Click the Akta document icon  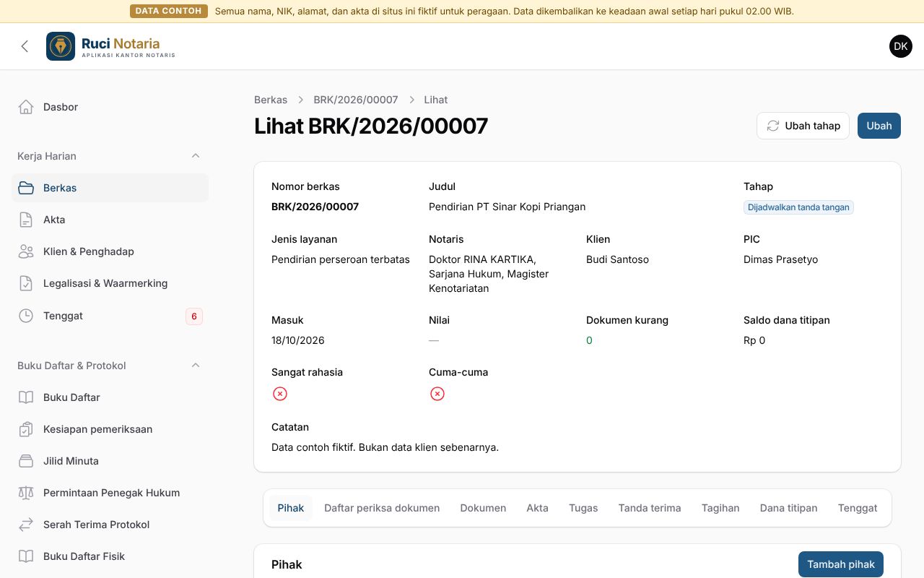pos(26,220)
